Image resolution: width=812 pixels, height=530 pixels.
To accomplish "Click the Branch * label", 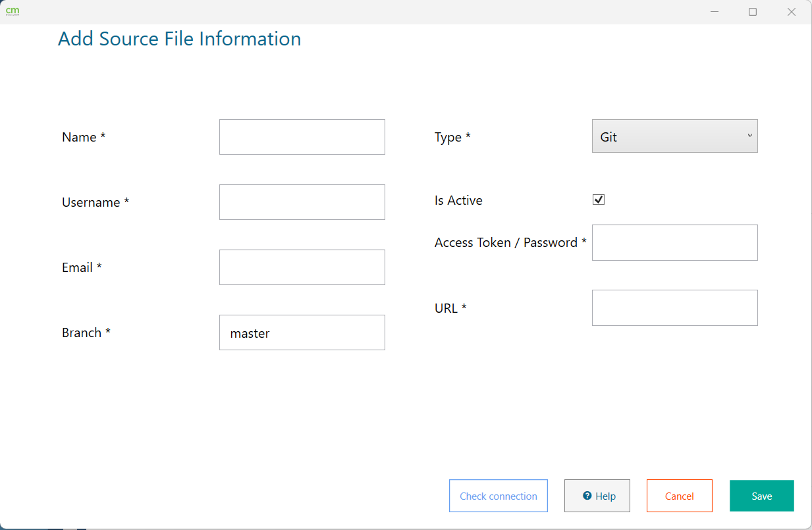I will click(86, 332).
